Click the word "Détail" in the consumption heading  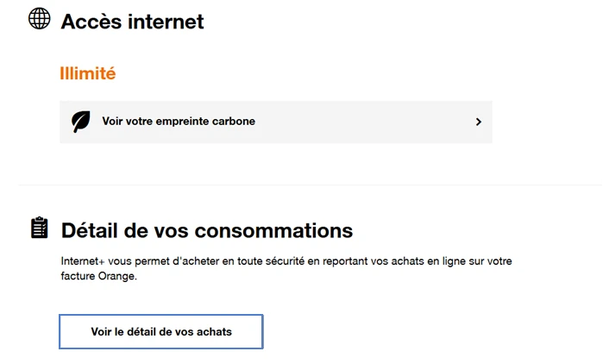point(89,230)
